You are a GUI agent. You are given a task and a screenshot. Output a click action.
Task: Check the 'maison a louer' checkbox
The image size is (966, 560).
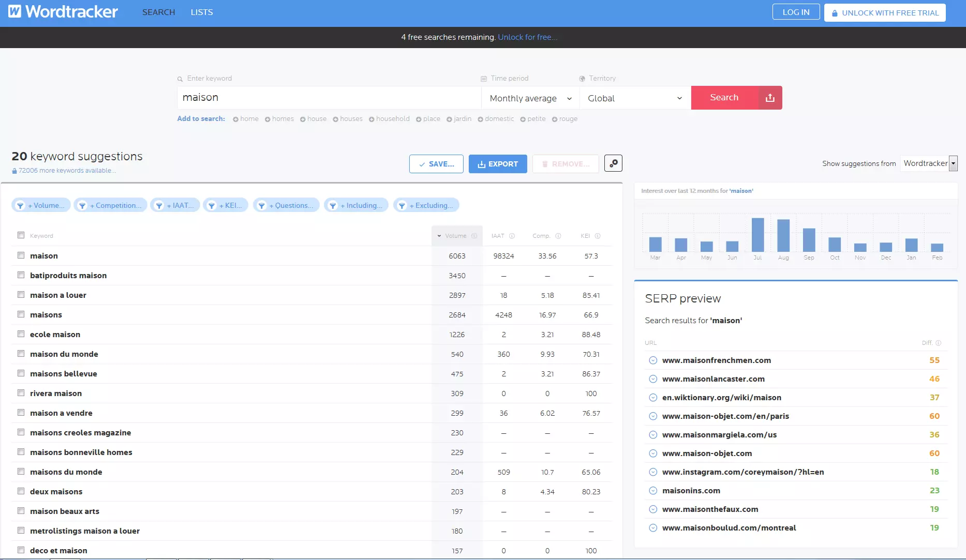coord(21,295)
